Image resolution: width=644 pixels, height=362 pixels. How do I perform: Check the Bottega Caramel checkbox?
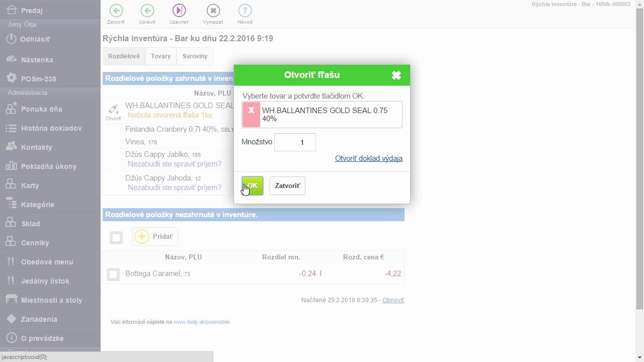pyautogui.click(x=113, y=274)
